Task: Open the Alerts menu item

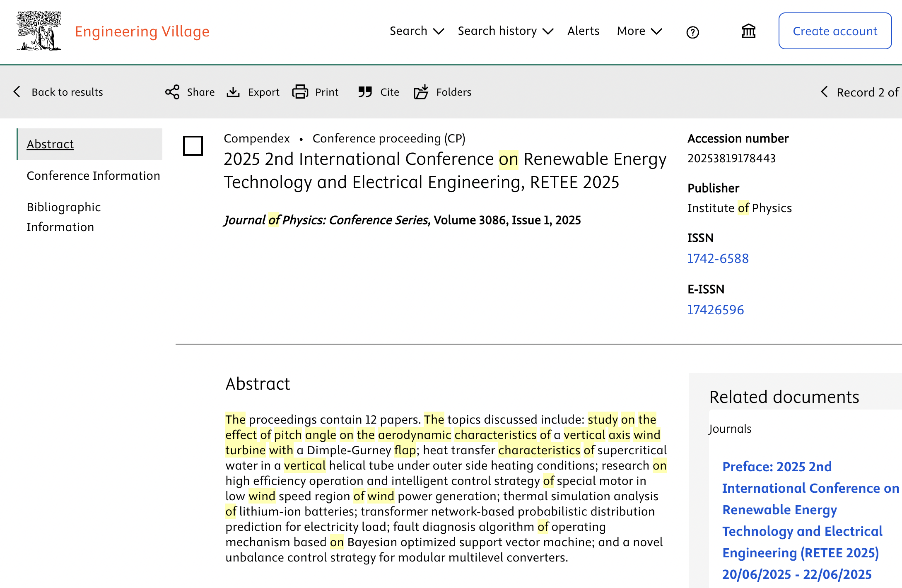Action: click(x=583, y=31)
